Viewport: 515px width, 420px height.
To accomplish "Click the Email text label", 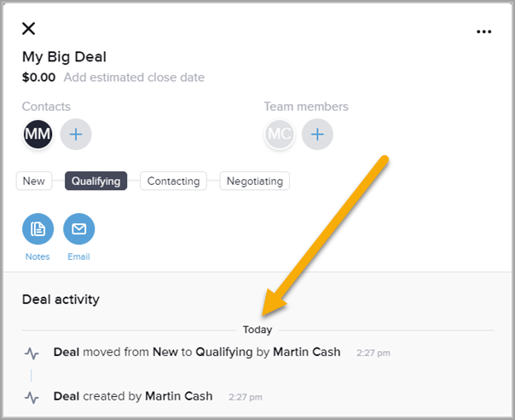I will click(79, 256).
